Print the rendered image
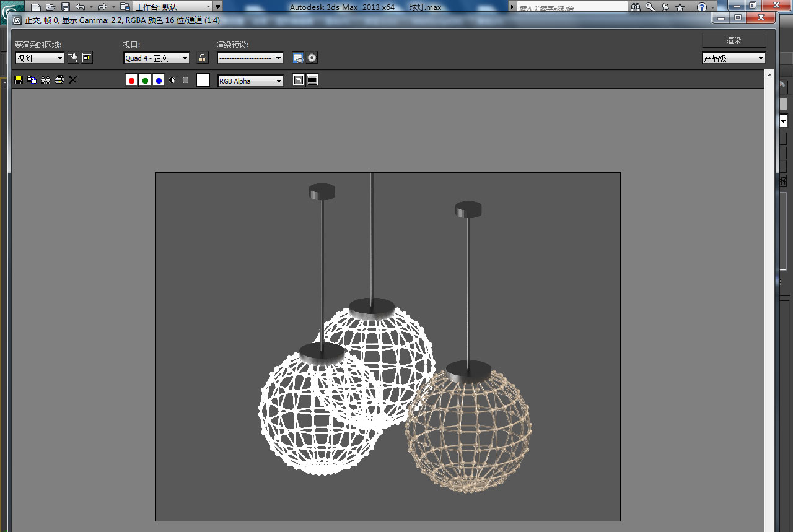This screenshot has height=532, width=793. click(x=59, y=80)
